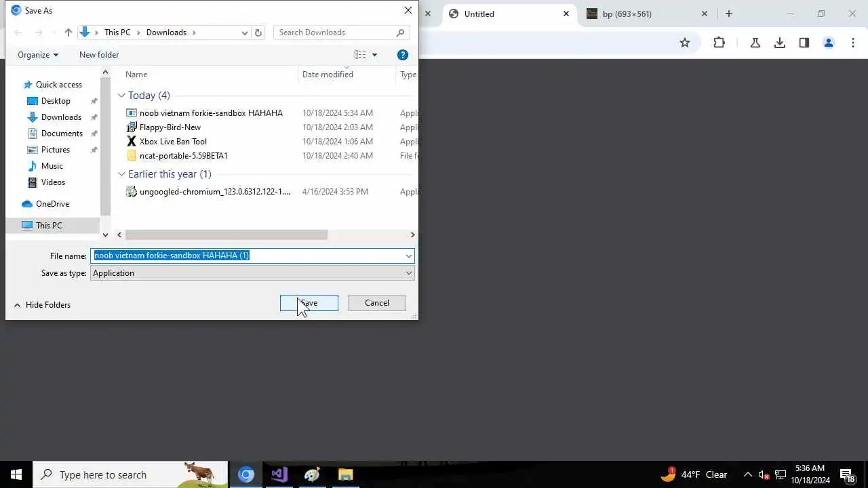
Task: Bookmark this tab star icon in Chrome
Action: [x=685, y=43]
